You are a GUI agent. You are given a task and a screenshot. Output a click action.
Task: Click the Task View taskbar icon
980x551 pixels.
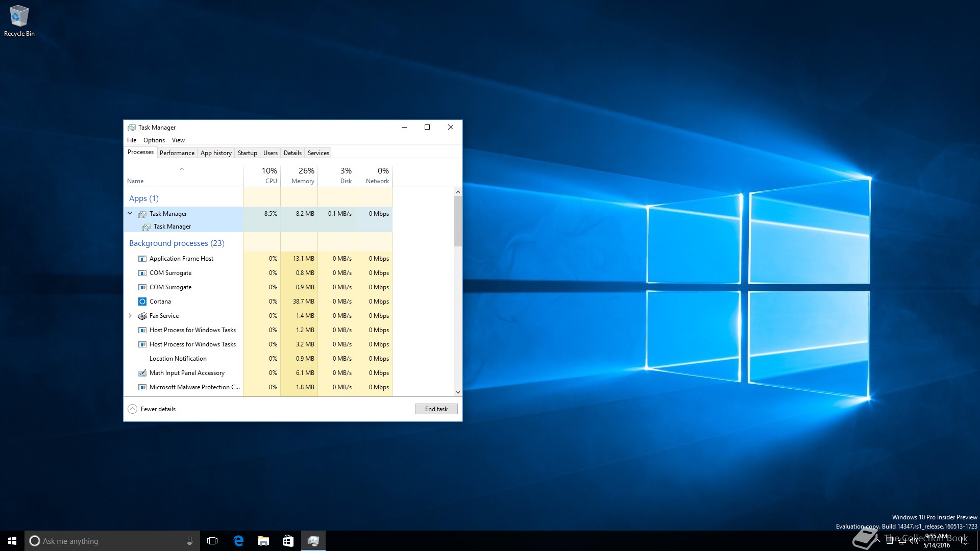point(212,541)
